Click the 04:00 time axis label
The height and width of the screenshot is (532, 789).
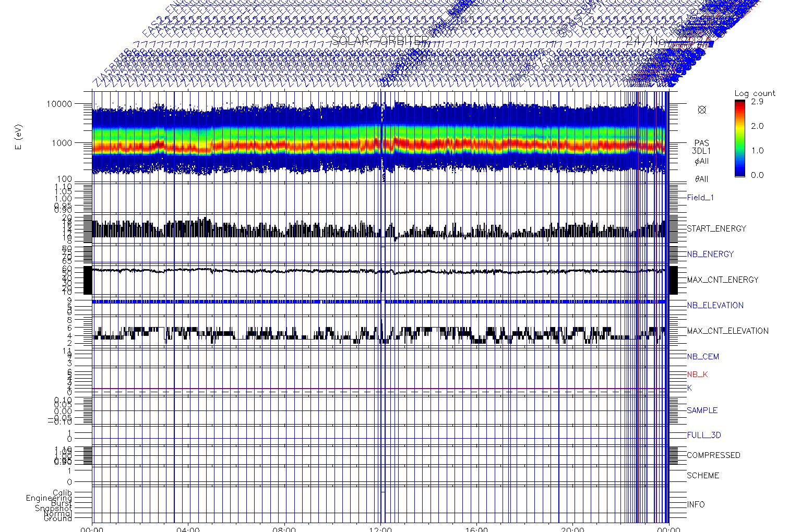coord(188,529)
